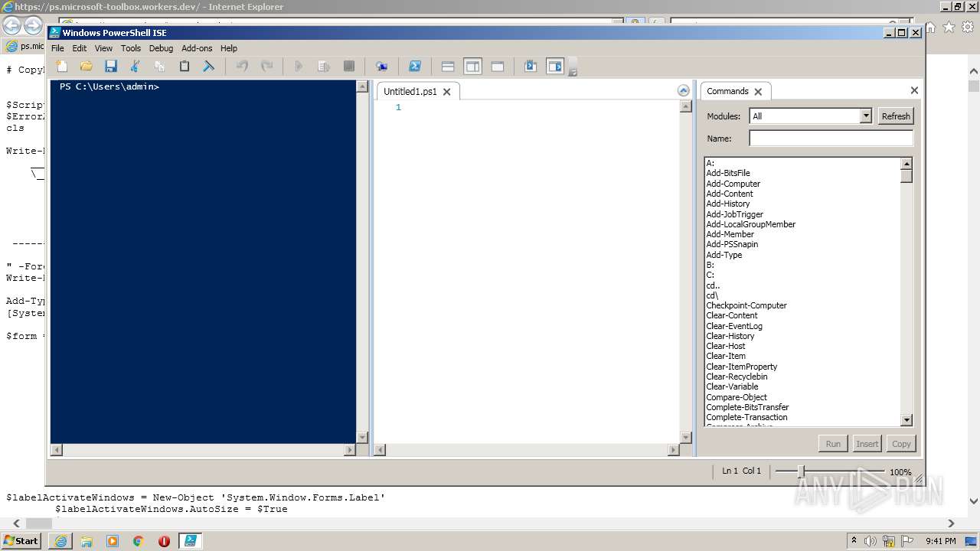
Task: Cut selection using the scissors icon
Action: pos(136,67)
